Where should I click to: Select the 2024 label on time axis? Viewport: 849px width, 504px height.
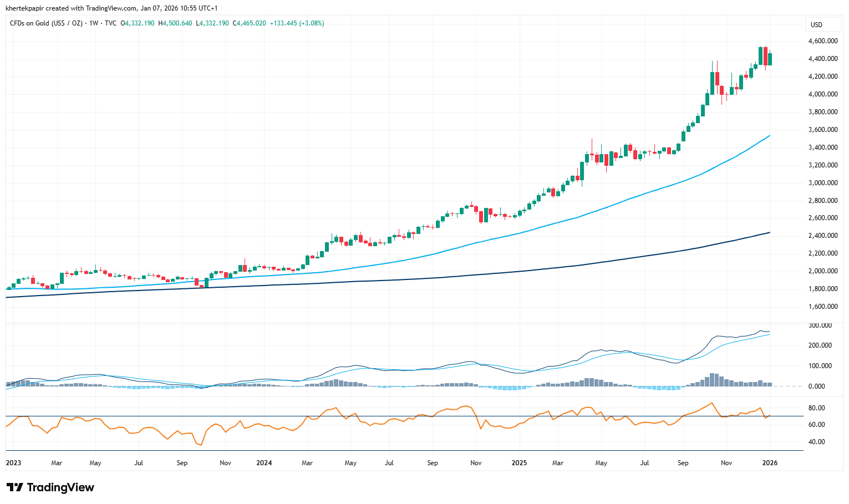tap(264, 463)
